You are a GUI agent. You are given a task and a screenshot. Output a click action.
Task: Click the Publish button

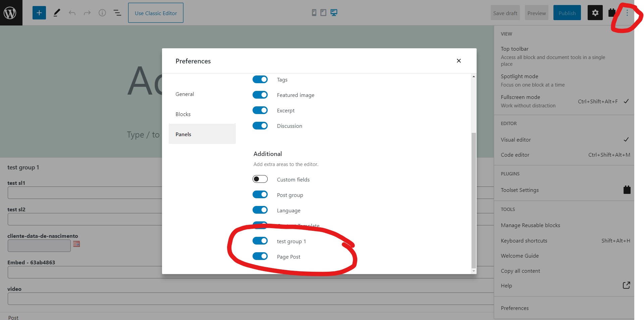pos(567,13)
